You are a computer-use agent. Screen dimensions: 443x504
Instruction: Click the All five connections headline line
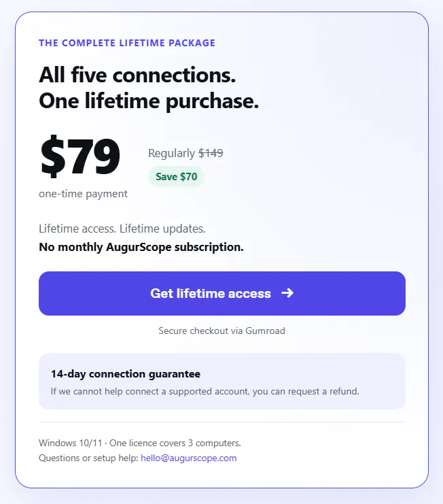[137, 75]
